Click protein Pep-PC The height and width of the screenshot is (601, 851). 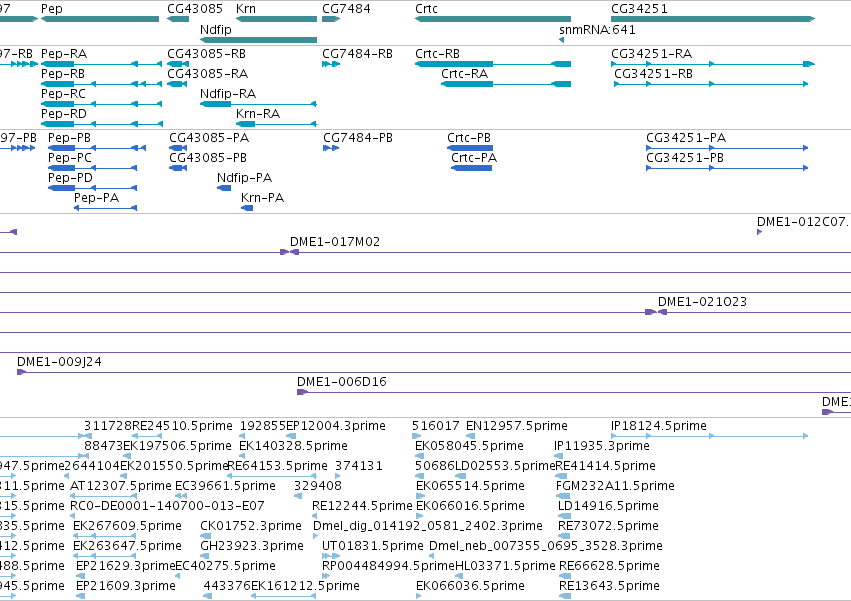[x=93, y=168]
